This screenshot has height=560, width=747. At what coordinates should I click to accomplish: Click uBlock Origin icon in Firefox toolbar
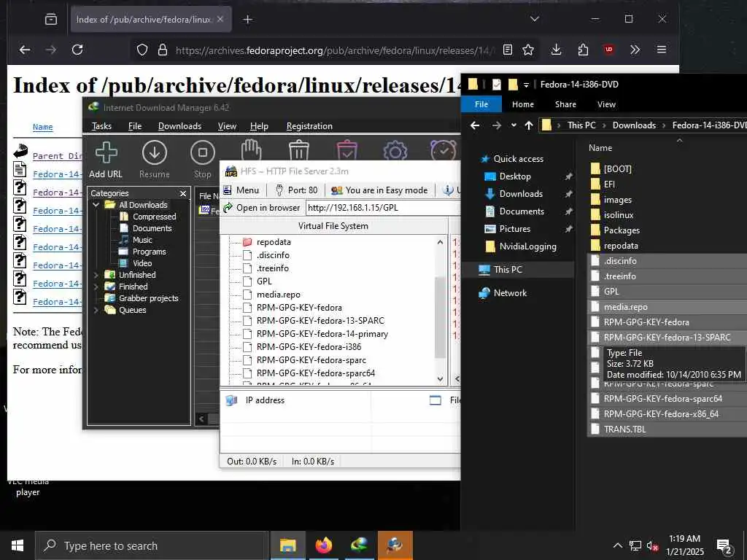tap(609, 50)
